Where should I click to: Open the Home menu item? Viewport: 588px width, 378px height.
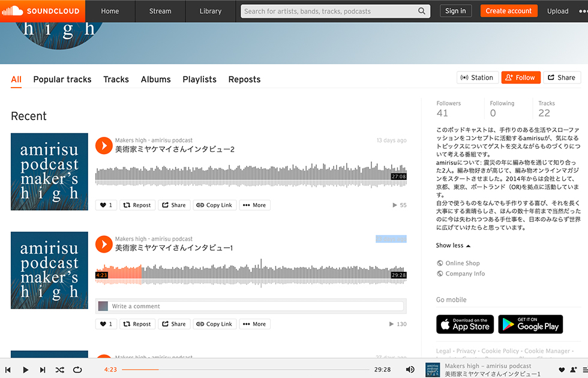110,11
